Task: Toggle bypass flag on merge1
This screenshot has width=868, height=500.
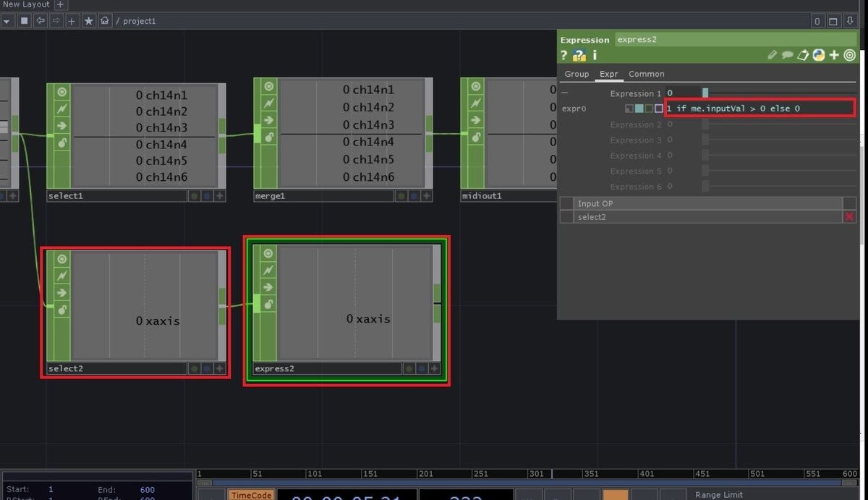Action: [x=269, y=120]
